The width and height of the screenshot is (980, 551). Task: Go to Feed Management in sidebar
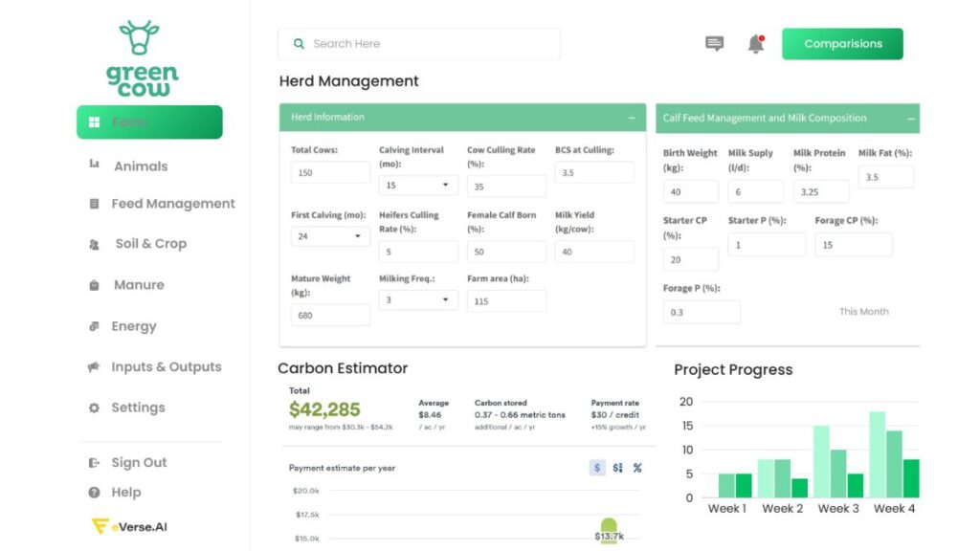172,204
